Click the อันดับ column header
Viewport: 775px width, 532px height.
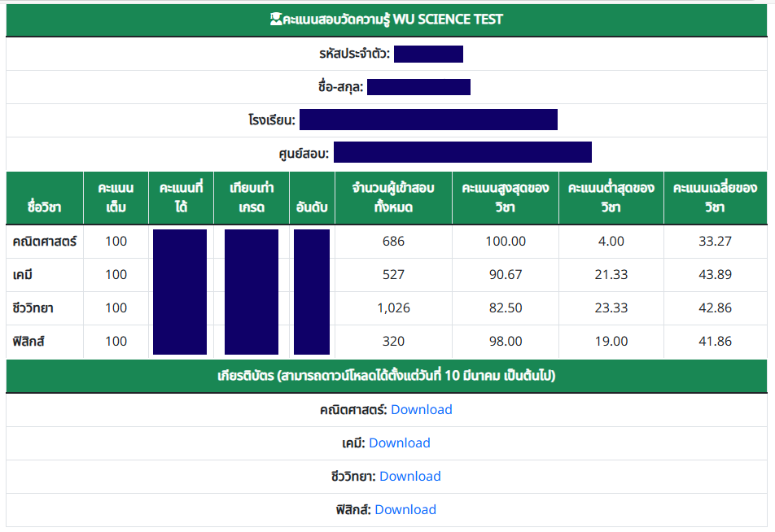(312, 207)
